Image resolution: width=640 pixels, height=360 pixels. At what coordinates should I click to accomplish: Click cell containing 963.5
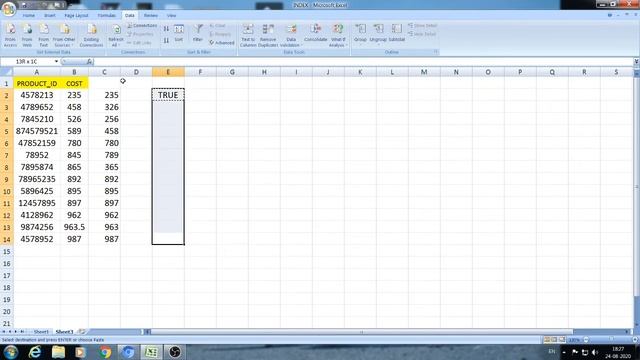coord(74,227)
